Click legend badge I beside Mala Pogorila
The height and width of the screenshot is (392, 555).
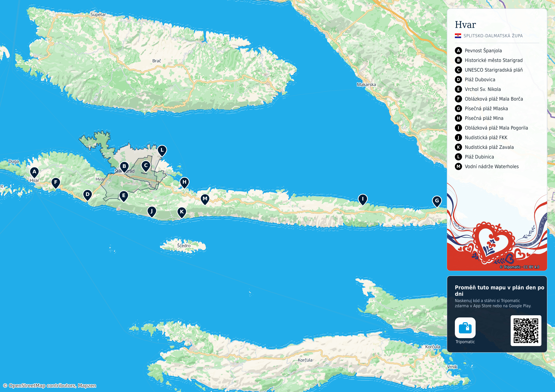pos(458,128)
